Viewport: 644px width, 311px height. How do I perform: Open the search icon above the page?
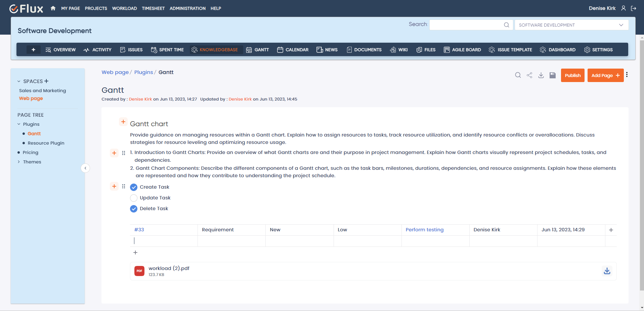[518, 75]
